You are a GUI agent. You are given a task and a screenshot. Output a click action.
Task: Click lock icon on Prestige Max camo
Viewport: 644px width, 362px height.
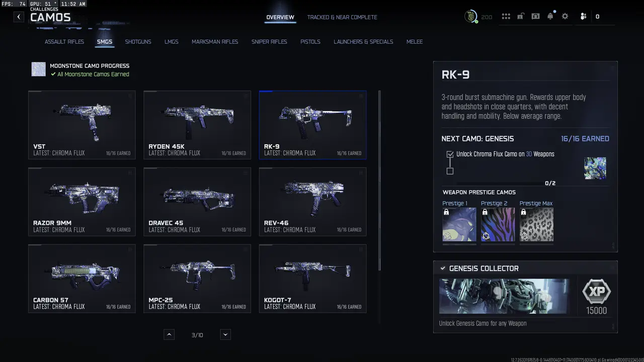coord(523,213)
